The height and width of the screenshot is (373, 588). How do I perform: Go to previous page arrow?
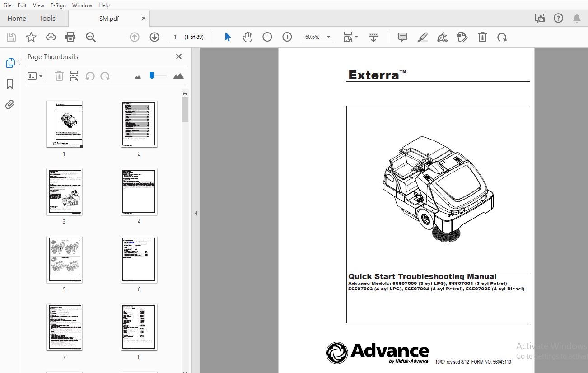click(135, 37)
